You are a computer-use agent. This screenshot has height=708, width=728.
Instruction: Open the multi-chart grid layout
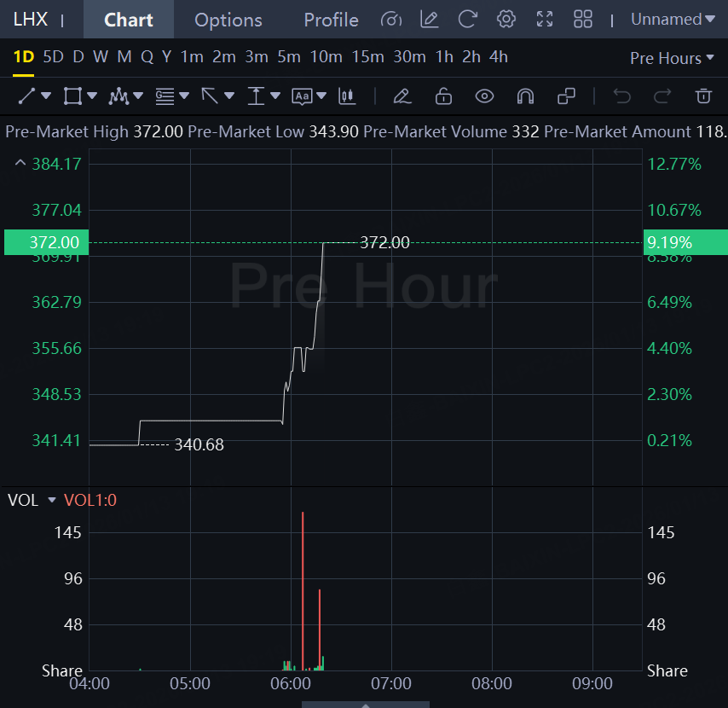point(583,20)
